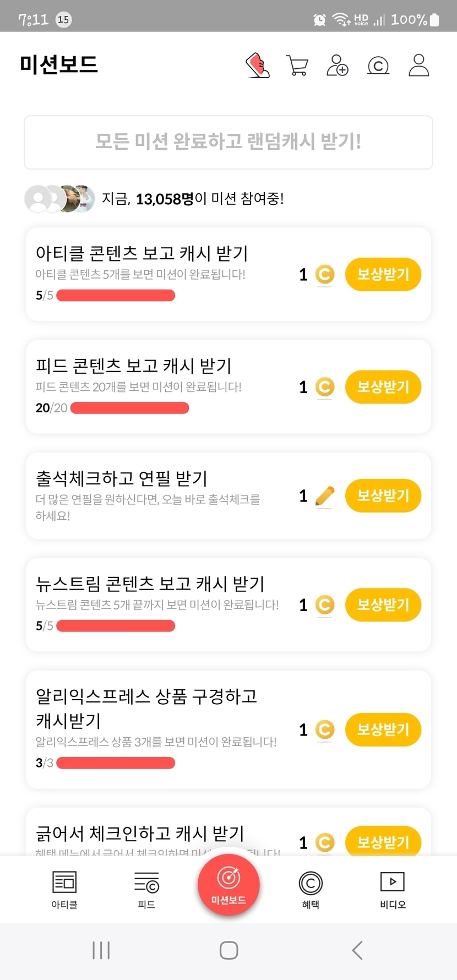457x980 pixels.
Task: Tap the invite friend icon
Action: (x=337, y=66)
